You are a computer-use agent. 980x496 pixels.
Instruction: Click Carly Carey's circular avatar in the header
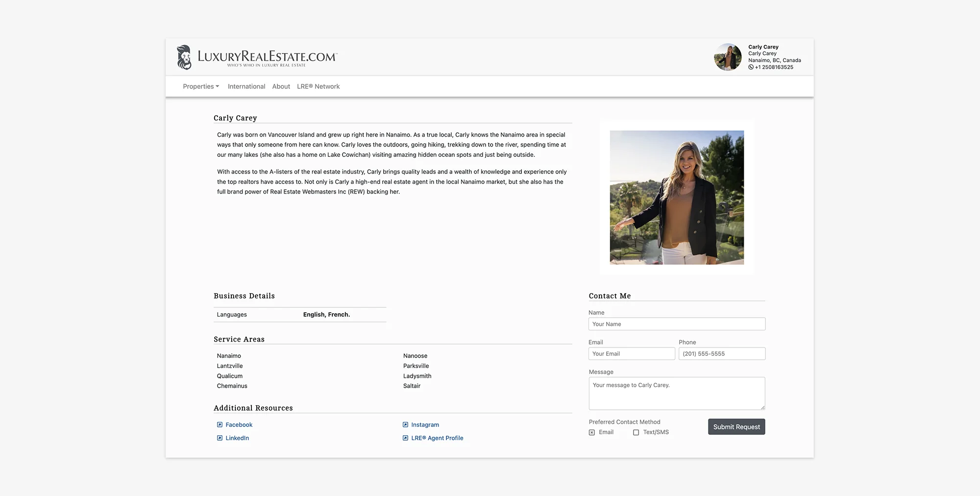tap(728, 57)
